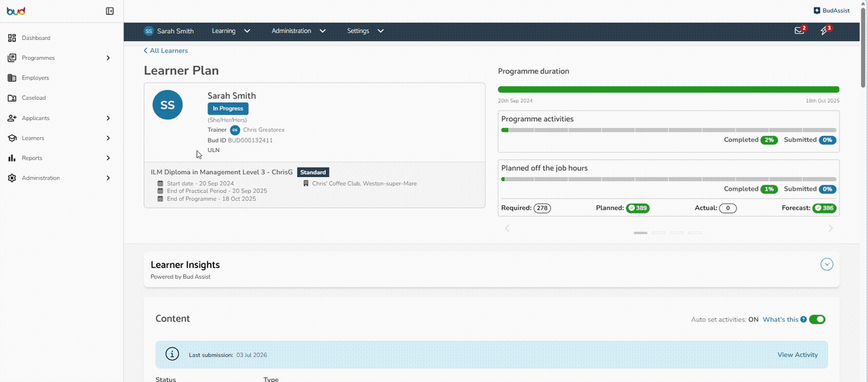Image resolution: width=868 pixels, height=382 pixels.
Task: Click the What's this help icon
Action: pos(804,320)
